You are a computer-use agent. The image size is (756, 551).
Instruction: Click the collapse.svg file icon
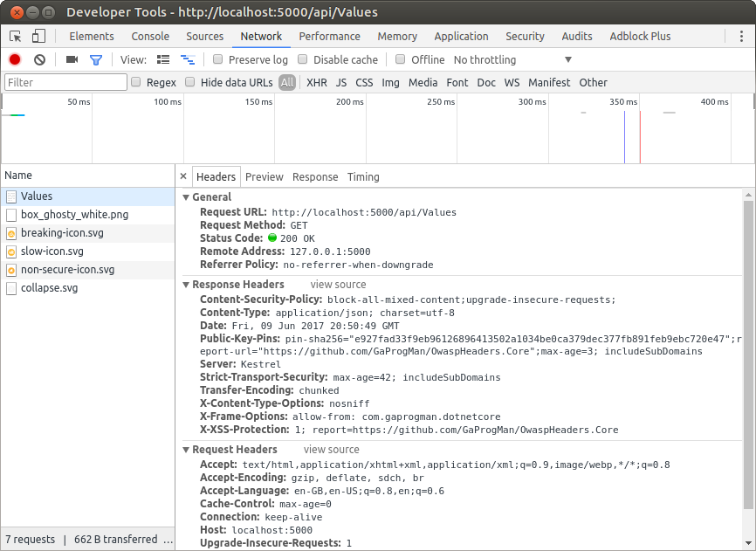(11, 288)
